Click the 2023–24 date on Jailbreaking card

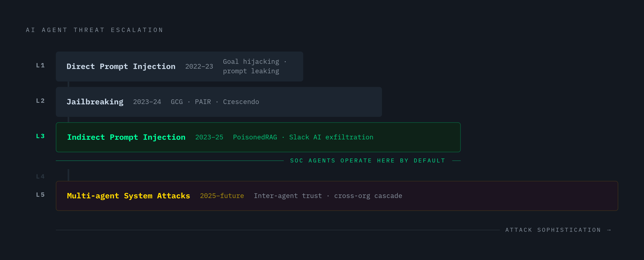(147, 102)
